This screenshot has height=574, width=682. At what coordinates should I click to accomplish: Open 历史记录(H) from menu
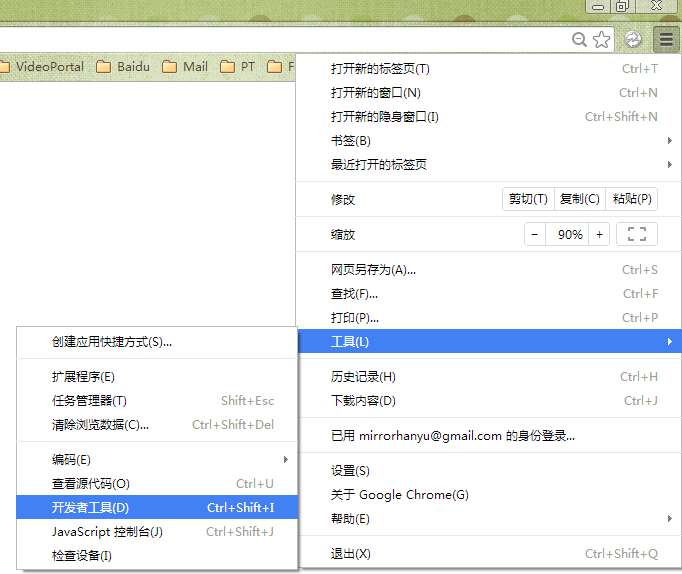tap(489, 377)
